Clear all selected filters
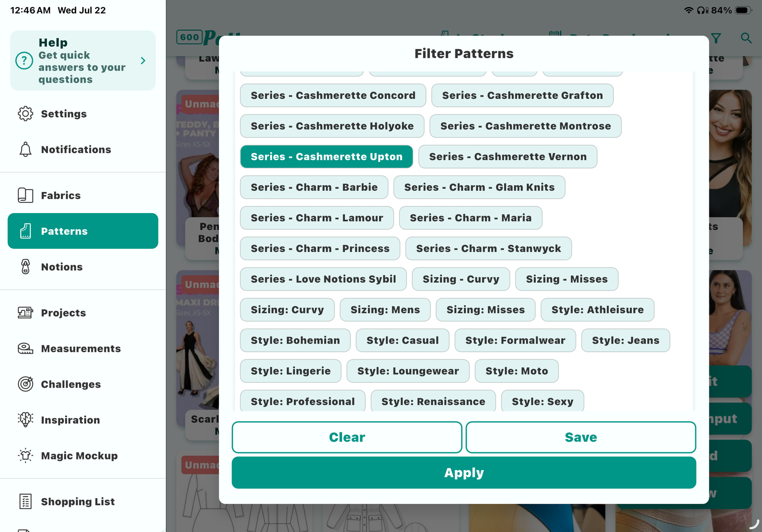The image size is (762, 532). point(347,437)
